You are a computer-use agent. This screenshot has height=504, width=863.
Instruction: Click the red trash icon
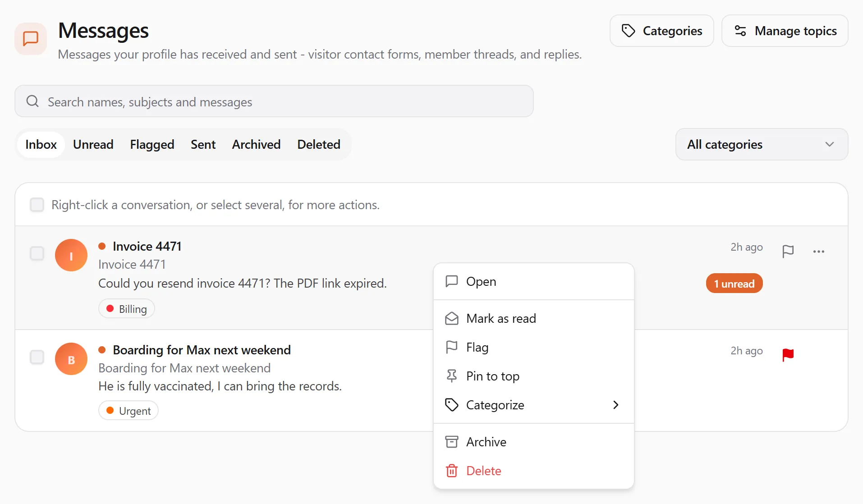451,471
